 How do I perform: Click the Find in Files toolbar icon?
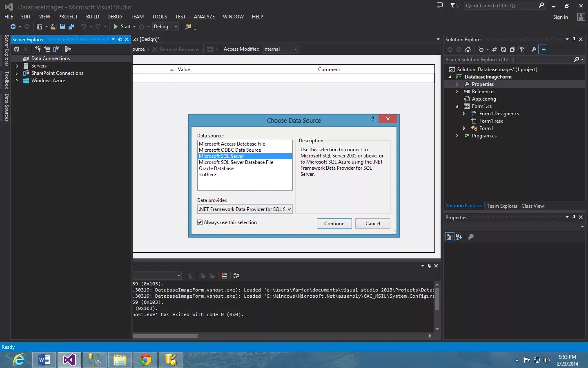pyautogui.click(x=188, y=27)
